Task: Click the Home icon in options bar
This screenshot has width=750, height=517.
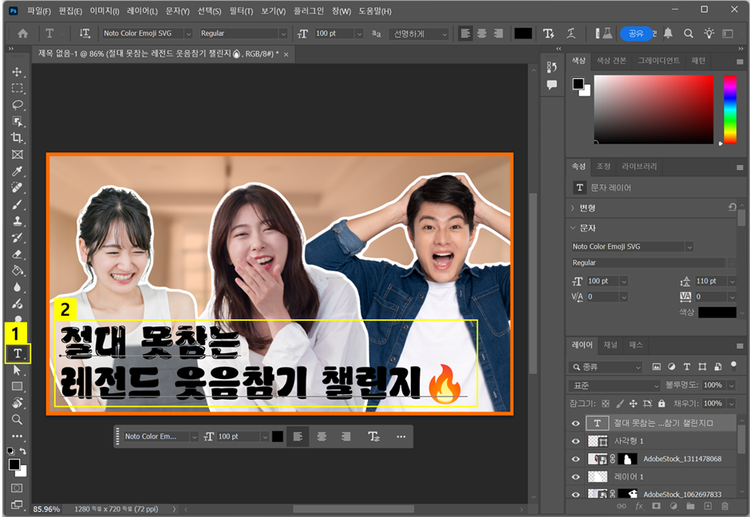Action: click(x=22, y=33)
